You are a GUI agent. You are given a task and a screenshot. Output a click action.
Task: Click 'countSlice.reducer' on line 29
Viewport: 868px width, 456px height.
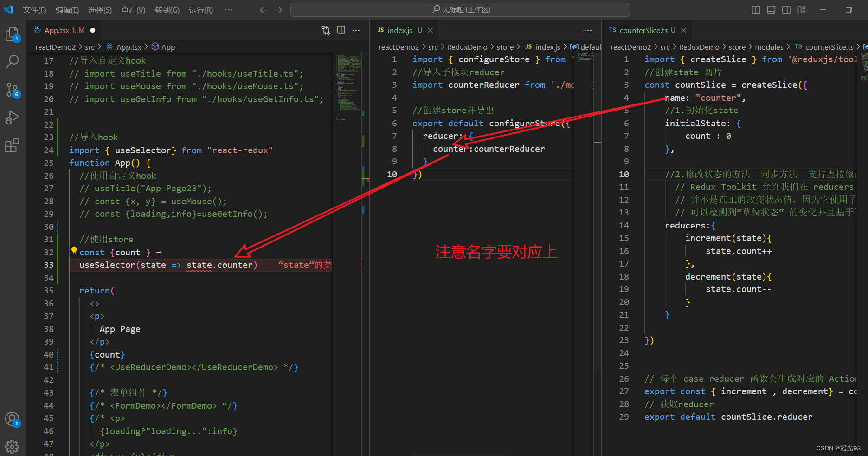tap(767, 417)
